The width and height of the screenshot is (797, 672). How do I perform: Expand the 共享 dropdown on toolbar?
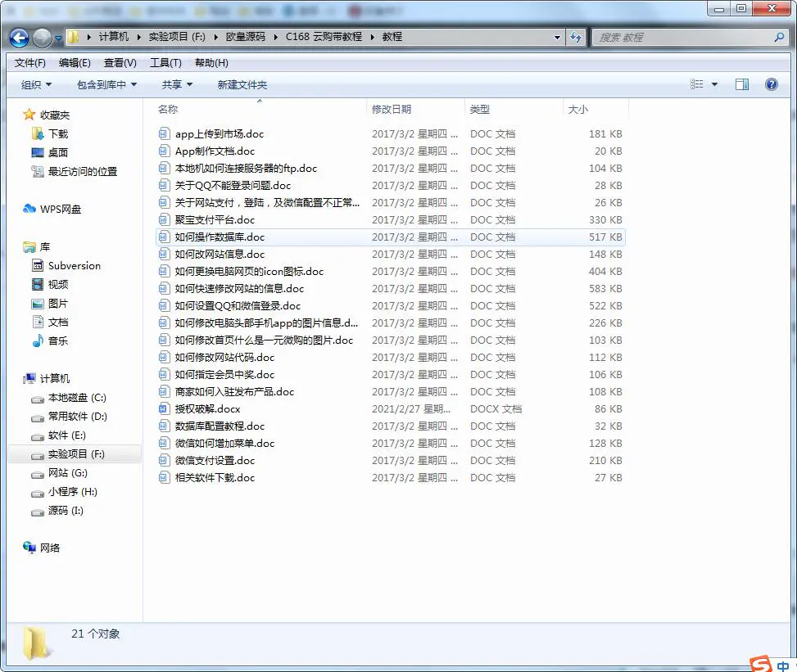pos(178,83)
